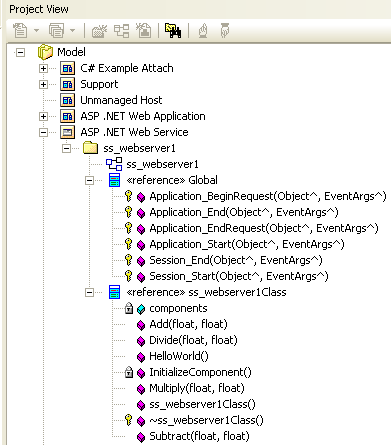This screenshot has width=391, height=445.
Task: Click the ss_webserver1 yellow folder icon
Action: pos(90,148)
